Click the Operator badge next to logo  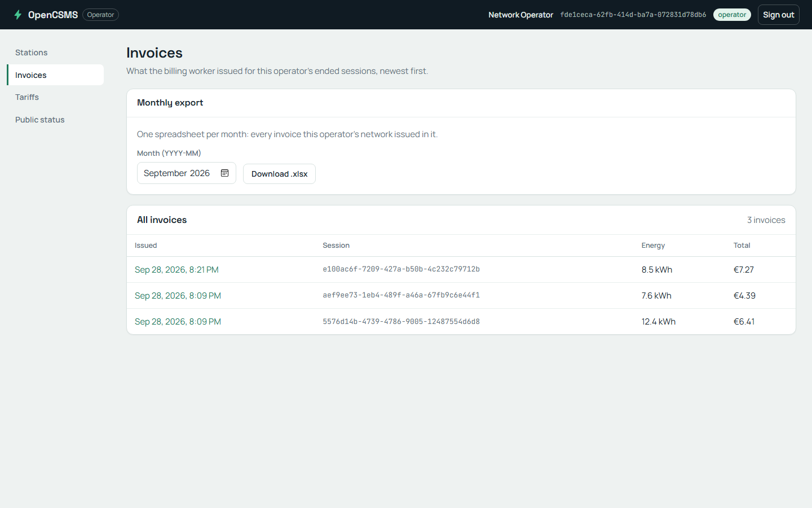(x=100, y=15)
